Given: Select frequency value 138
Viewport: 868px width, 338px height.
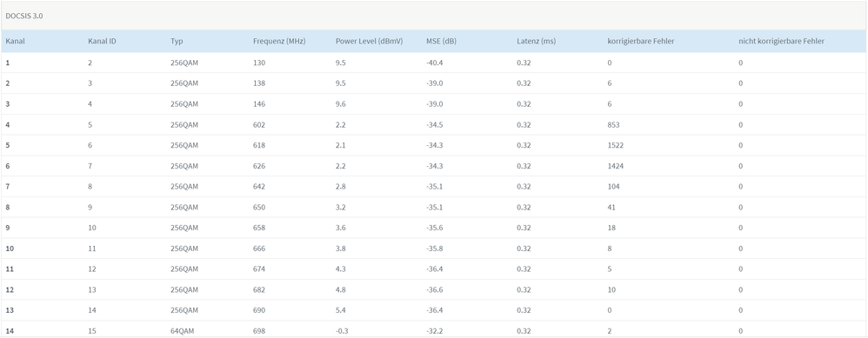Looking at the screenshot, I should (x=259, y=83).
